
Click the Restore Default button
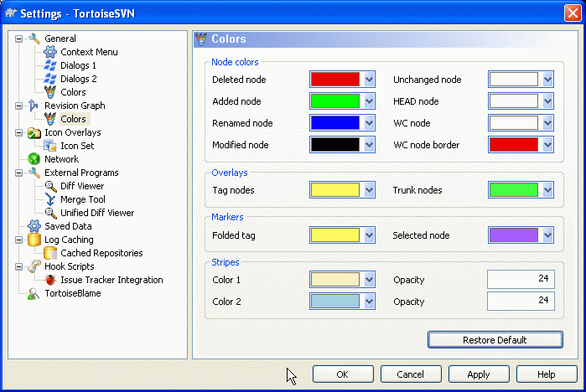point(495,340)
